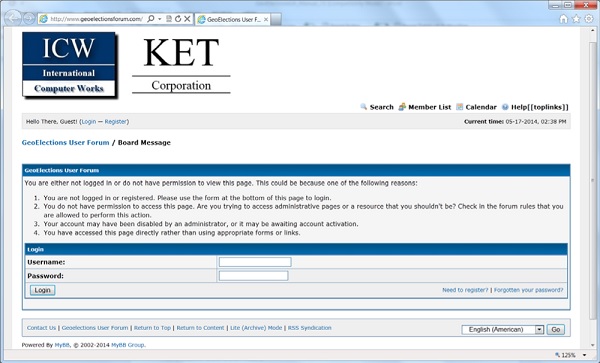Click the Username input field
This screenshot has width=600, height=363.
coord(255,262)
